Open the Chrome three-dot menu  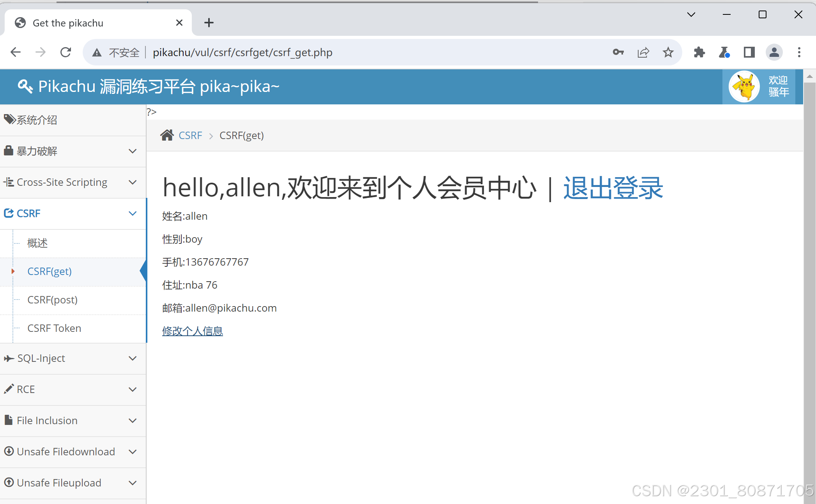point(799,52)
